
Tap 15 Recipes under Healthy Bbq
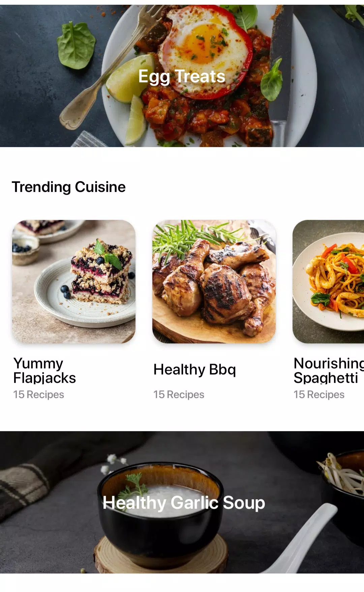tap(179, 394)
